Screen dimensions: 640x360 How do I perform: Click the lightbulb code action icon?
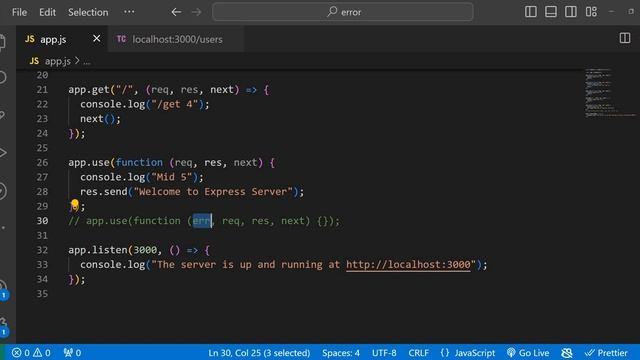74,204
